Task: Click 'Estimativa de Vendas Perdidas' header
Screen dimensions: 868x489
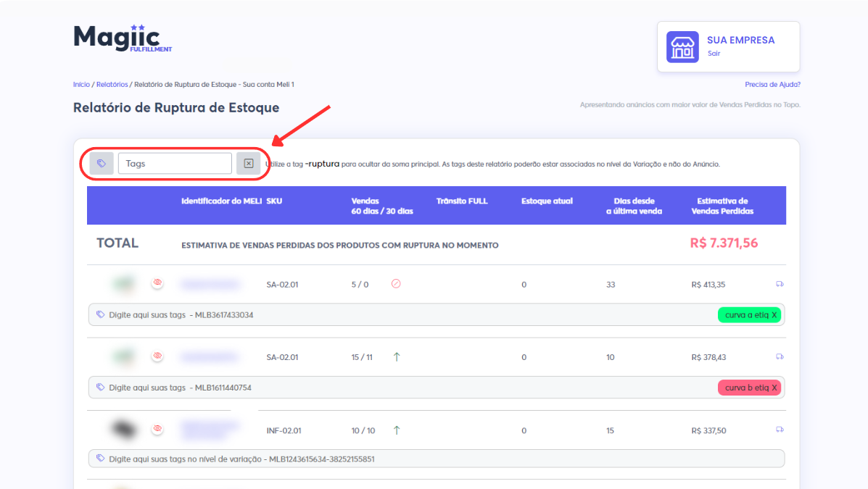Action: [x=722, y=206]
